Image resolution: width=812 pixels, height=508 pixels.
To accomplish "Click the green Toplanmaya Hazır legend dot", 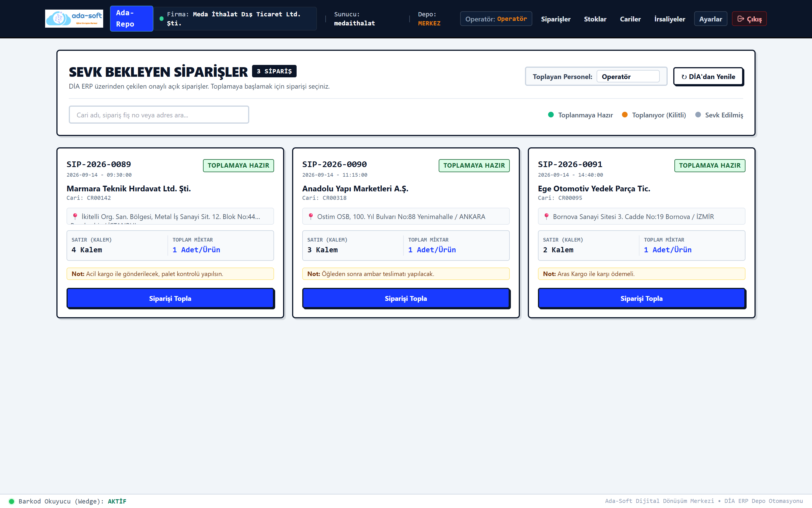I will (x=551, y=115).
